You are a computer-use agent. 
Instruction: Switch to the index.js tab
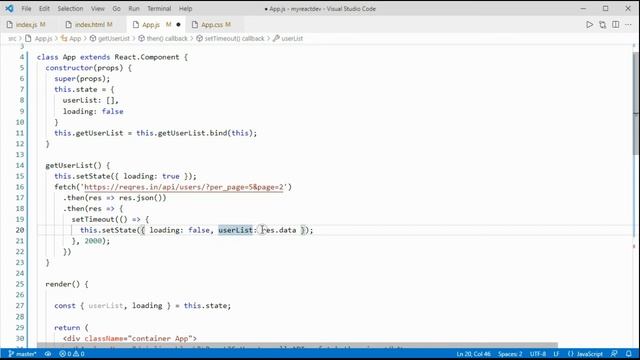[27, 25]
